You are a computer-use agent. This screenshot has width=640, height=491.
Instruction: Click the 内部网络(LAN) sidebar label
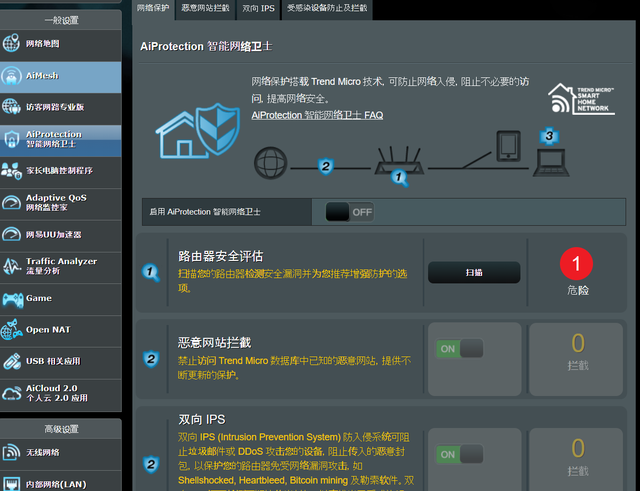click(x=56, y=484)
